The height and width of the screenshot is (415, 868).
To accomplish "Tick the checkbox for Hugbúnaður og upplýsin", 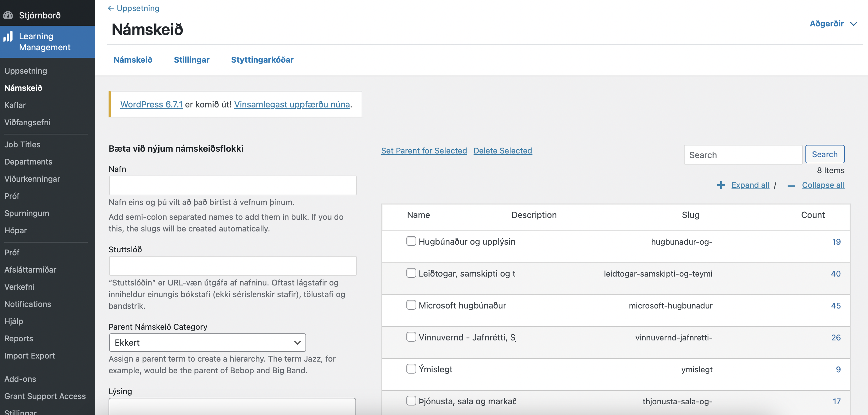I will point(411,241).
